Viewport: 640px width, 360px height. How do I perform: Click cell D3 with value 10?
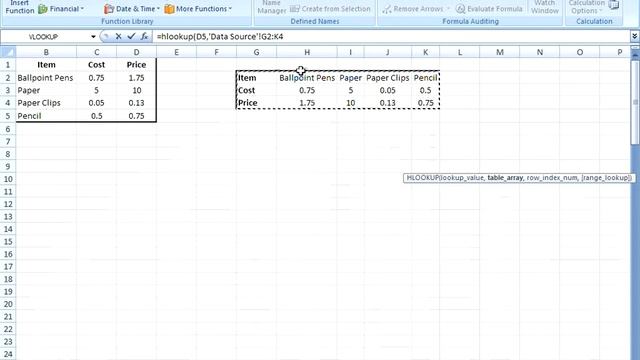(x=136, y=90)
